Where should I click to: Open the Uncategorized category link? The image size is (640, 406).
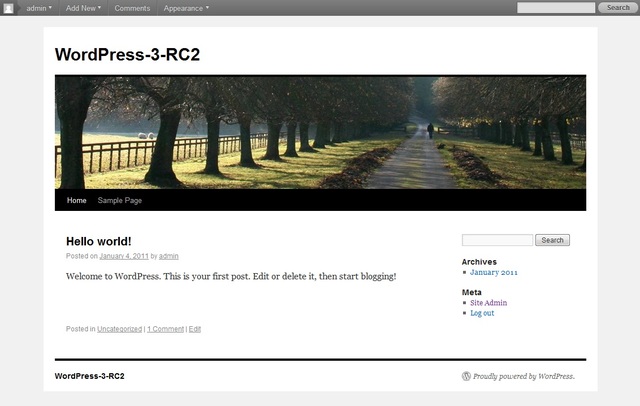pos(120,329)
